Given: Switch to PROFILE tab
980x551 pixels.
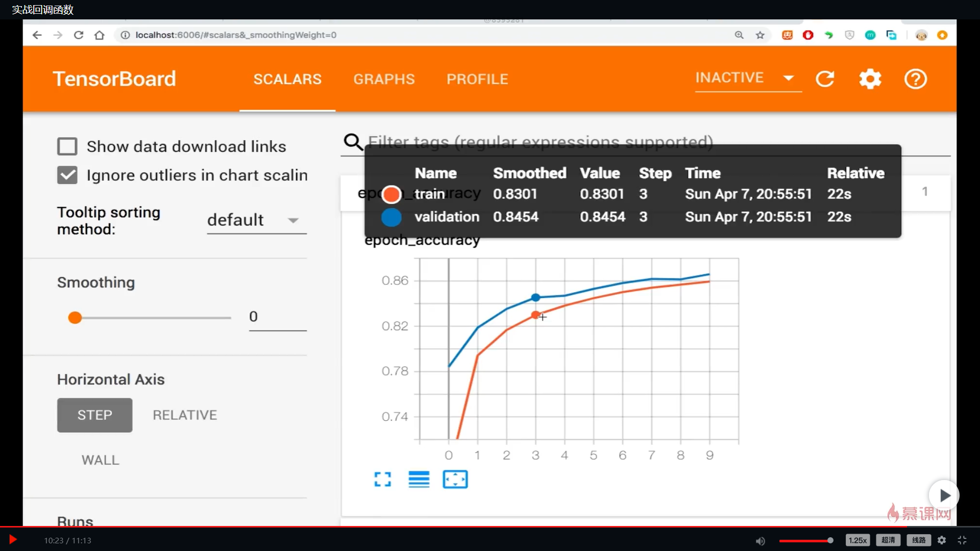Looking at the screenshot, I should 477,79.
